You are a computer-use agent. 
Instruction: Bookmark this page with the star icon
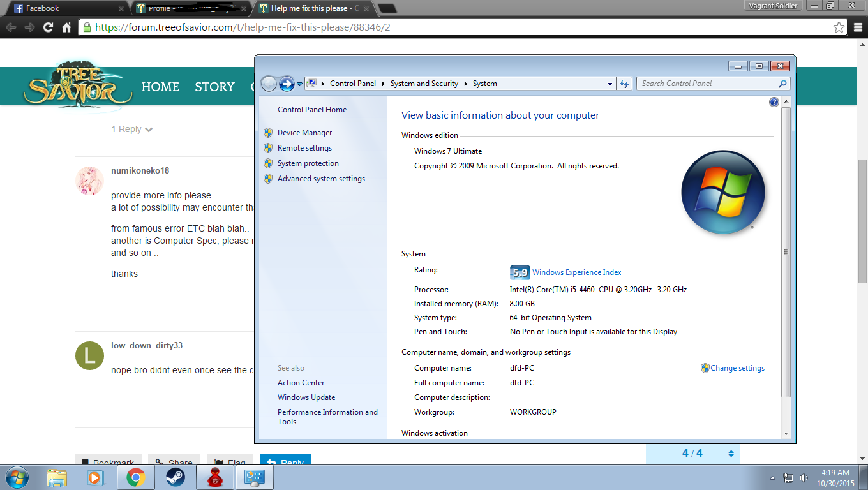tap(839, 27)
